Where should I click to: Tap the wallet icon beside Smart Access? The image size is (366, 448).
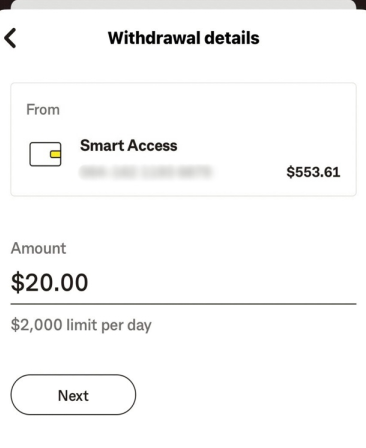(x=45, y=154)
